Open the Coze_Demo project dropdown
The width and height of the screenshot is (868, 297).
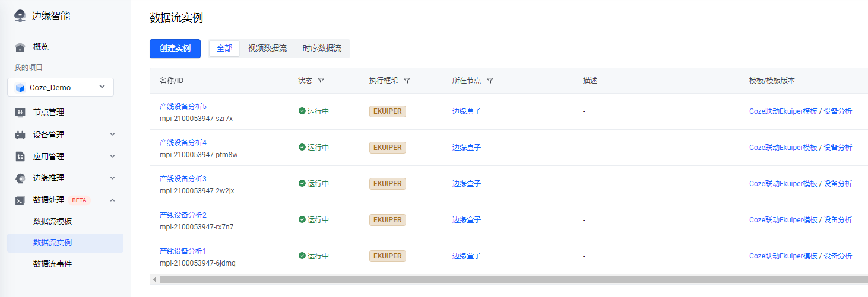pos(61,87)
